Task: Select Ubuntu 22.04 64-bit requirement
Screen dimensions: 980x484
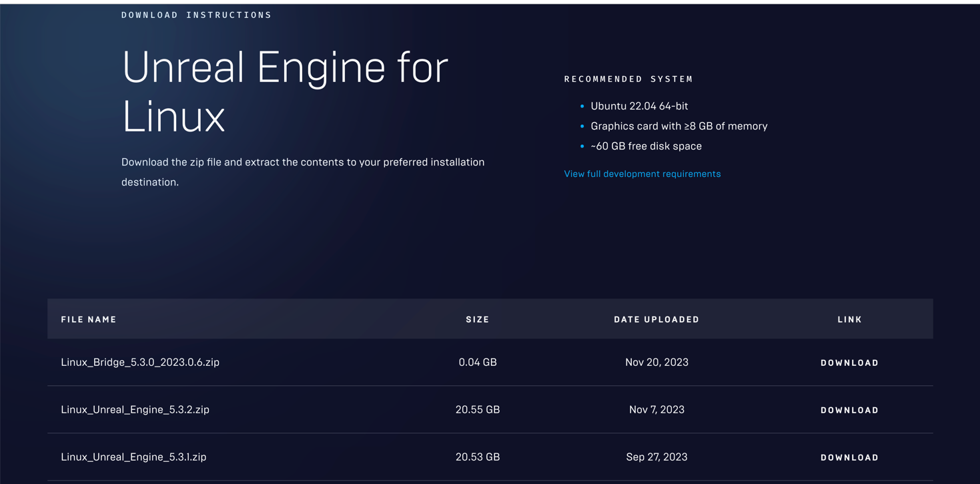Action: 639,105
